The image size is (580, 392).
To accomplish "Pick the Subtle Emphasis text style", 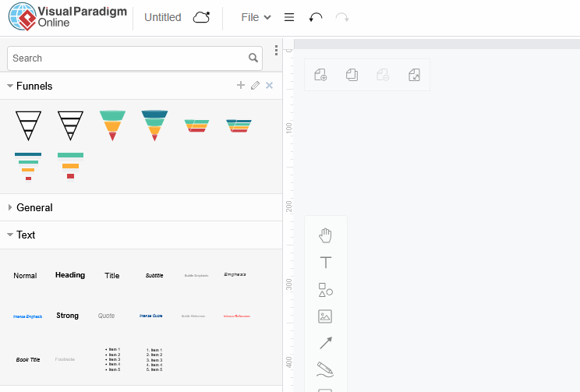I will click(x=196, y=276).
